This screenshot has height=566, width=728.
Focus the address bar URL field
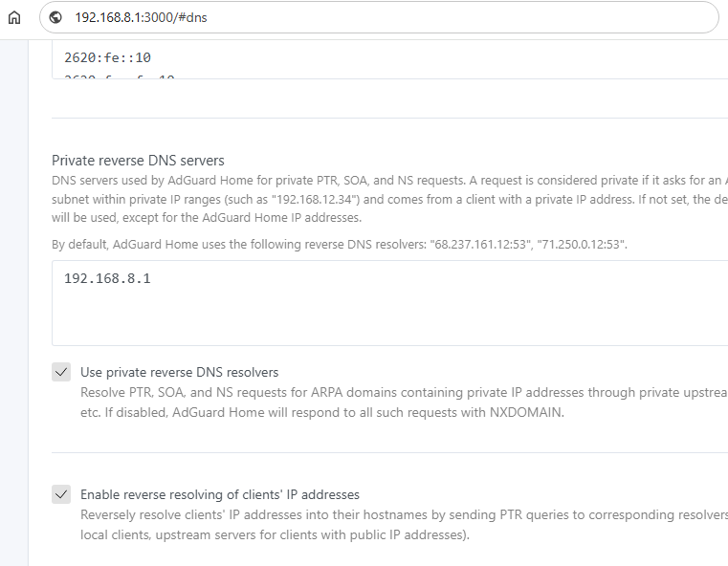(287, 17)
